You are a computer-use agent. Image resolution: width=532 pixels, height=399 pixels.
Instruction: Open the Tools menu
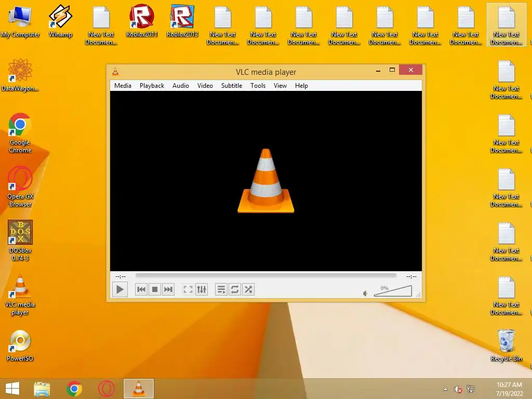[x=258, y=86]
